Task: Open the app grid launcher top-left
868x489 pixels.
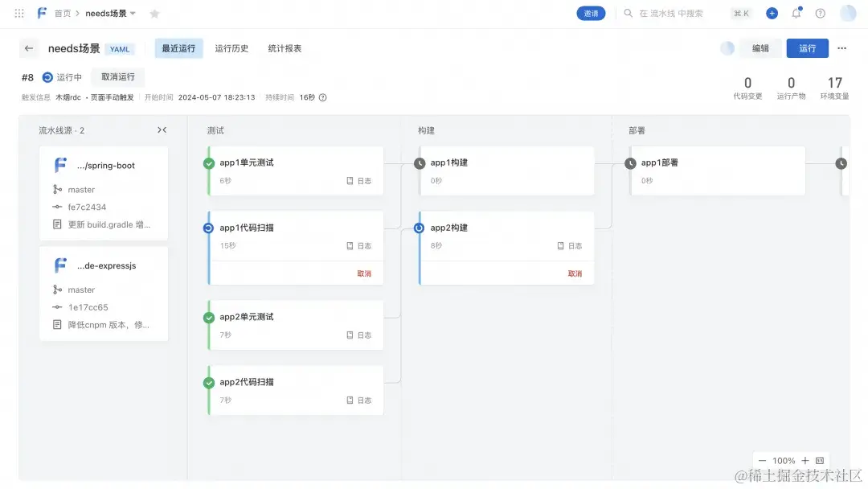Action: coord(19,13)
